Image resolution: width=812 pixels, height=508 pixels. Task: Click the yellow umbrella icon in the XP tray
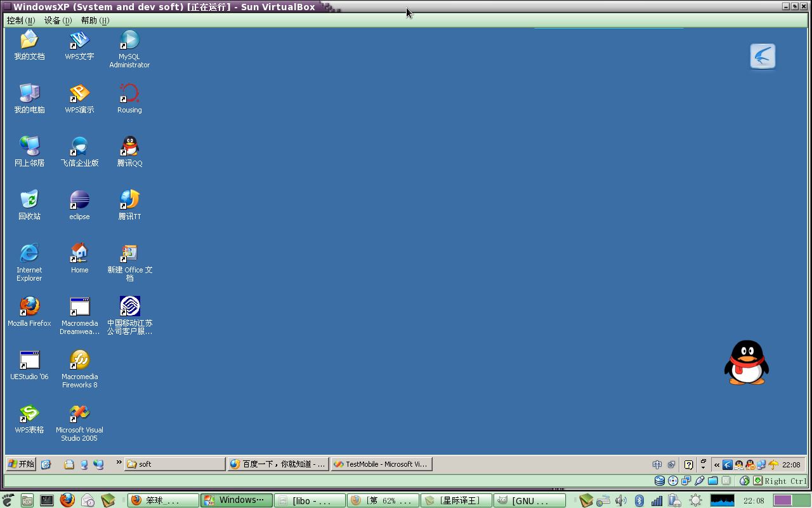pyautogui.click(x=773, y=465)
